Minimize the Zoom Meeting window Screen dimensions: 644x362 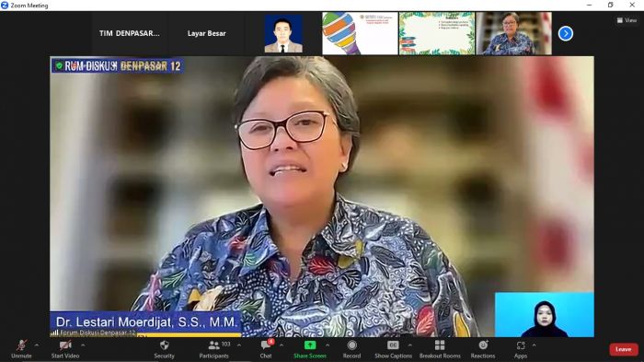tap(590, 5)
